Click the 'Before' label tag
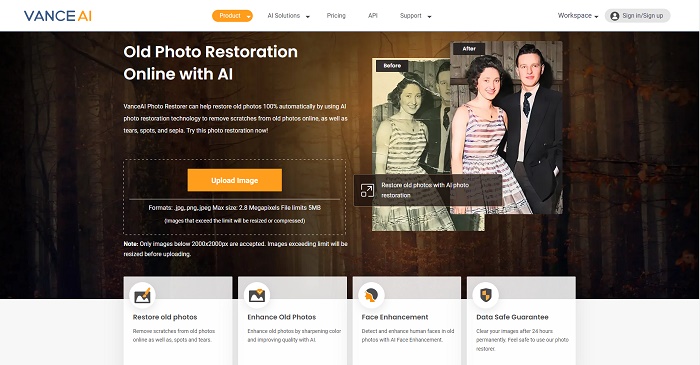 tap(392, 66)
